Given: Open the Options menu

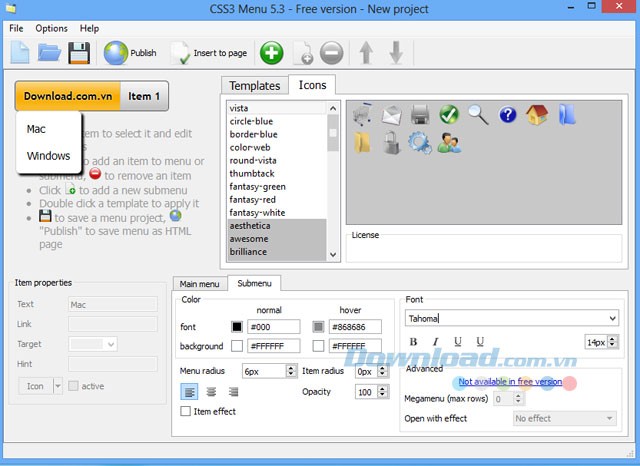Looking at the screenshot, I should (x=51, y=28).
